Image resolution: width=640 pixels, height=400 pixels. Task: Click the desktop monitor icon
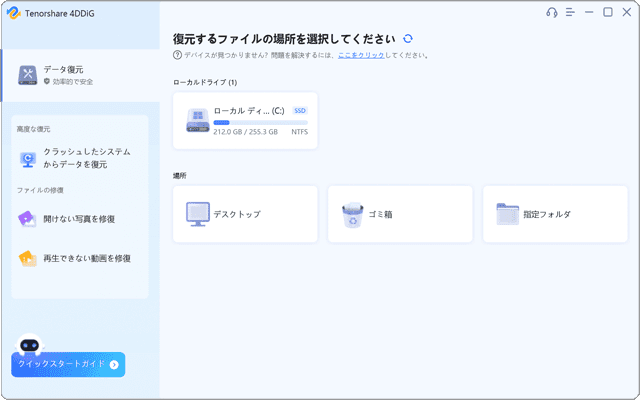pyautogui.click(x=198, y=214)
